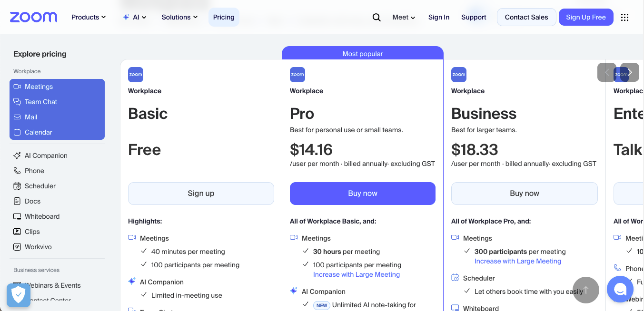Click the Meetings camera icon in Basic card
The width and height of the screenshot is (644, 311).
pyautogui.click(x=132, y=238)
